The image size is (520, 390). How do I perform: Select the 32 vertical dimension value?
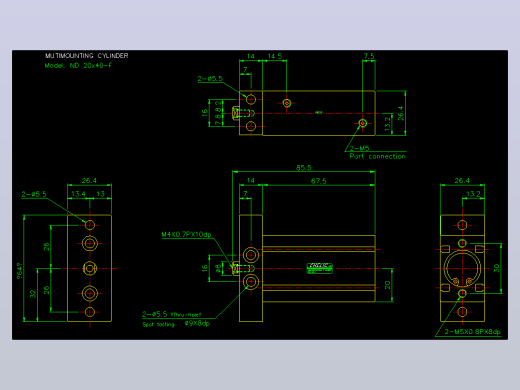(x=33, y=294)
